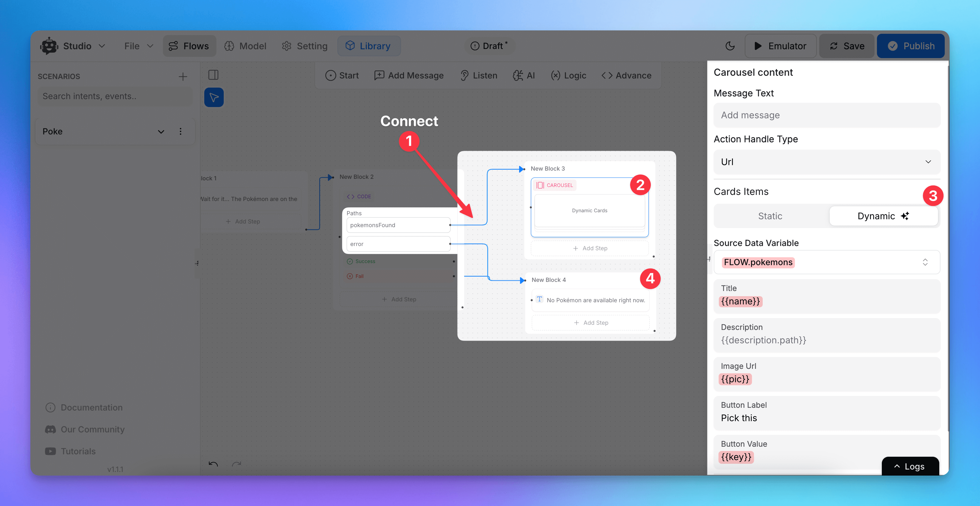The height and width of the screenshot is (506, 980).
Task: Click the error path field
Action: click(x=398, y=244)
